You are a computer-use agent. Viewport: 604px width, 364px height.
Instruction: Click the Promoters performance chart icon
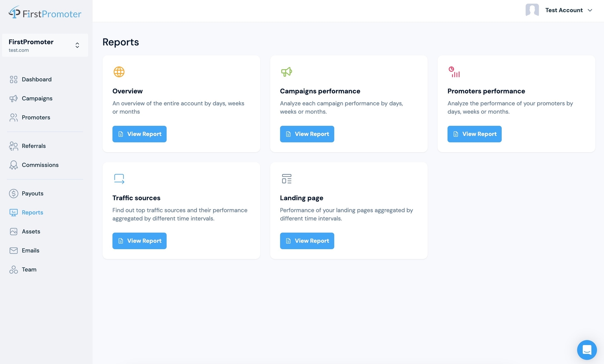[454, 72]
